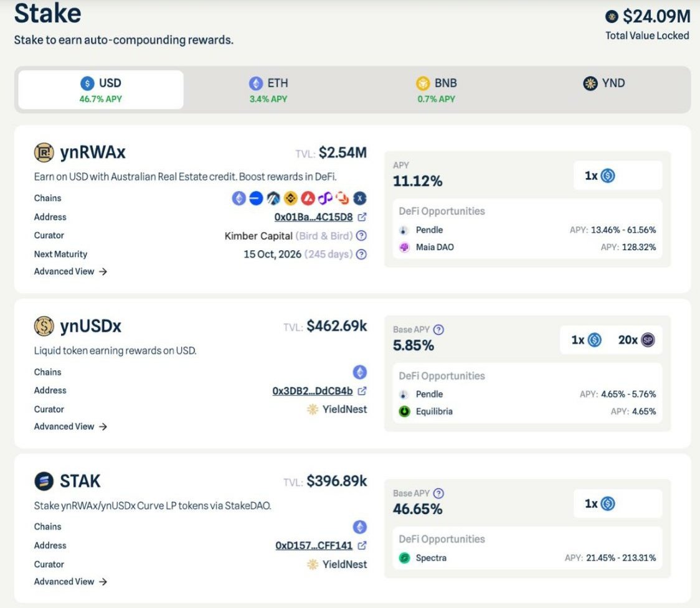Image resolution: width=700 pixels, height=608 pixels.
Task: Open Spectra opportunity in STAK card
Action: [x=527, y=558]
